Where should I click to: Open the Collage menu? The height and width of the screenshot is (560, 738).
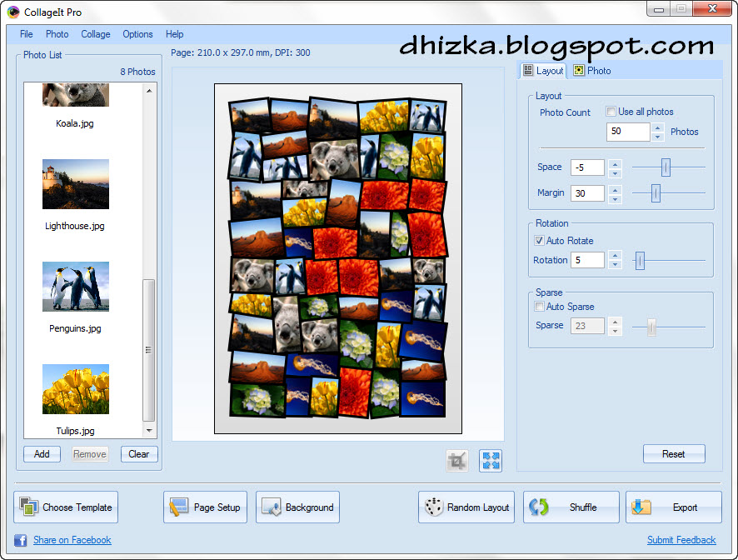96,34
